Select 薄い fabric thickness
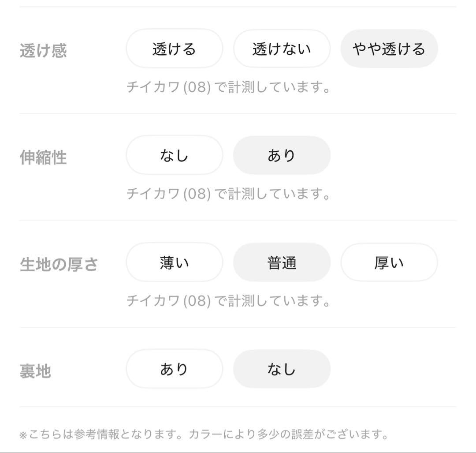476x453 pixels. coord(175,262)
